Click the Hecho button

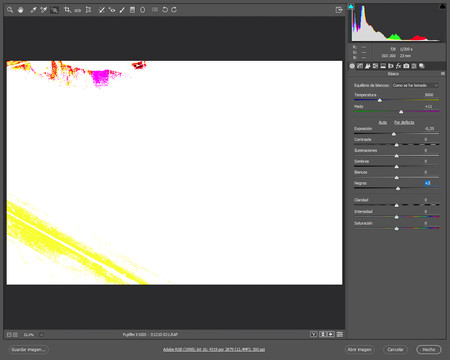(x=429, y=349)
